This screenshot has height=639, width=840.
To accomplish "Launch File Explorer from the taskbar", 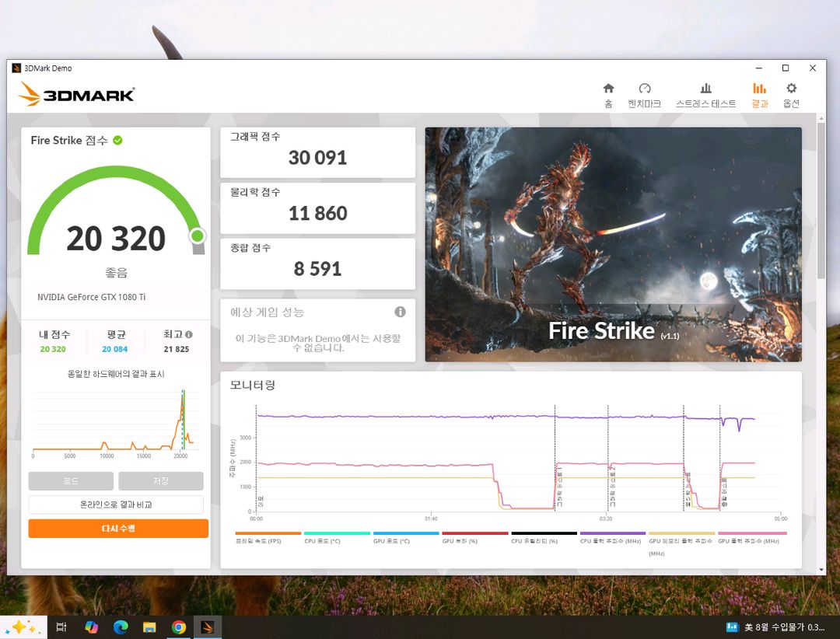I will click(149, 627).
